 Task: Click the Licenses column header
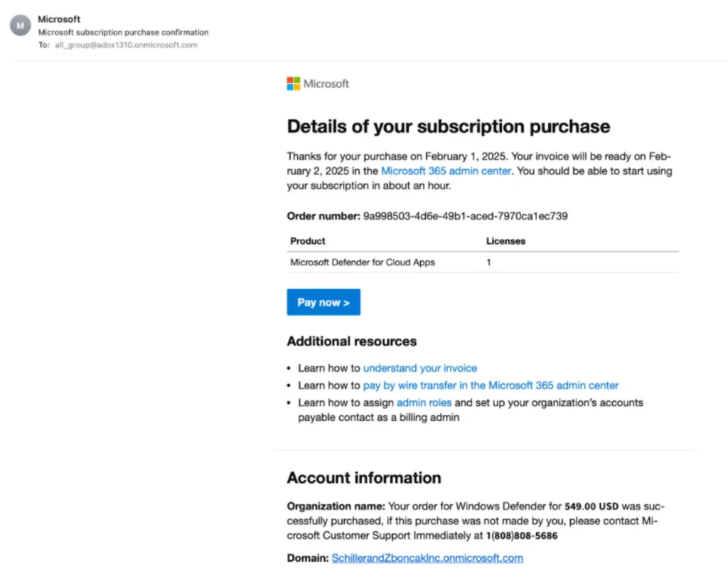pos(505,241)
